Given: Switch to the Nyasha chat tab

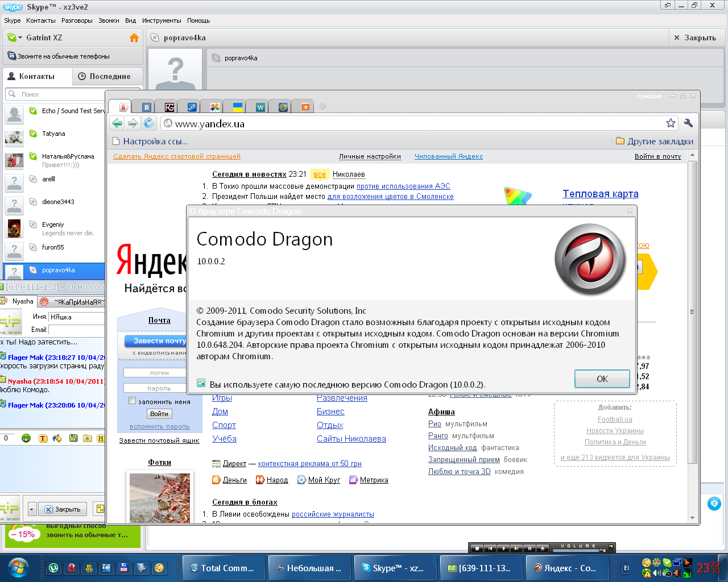Looking at the screenshot, I should click(18, 301).
